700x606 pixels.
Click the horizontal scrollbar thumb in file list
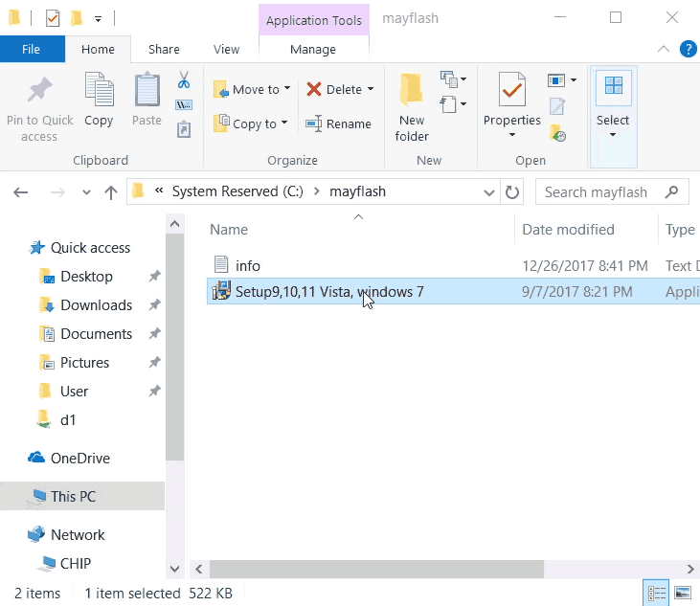click(x=376, y=570)
